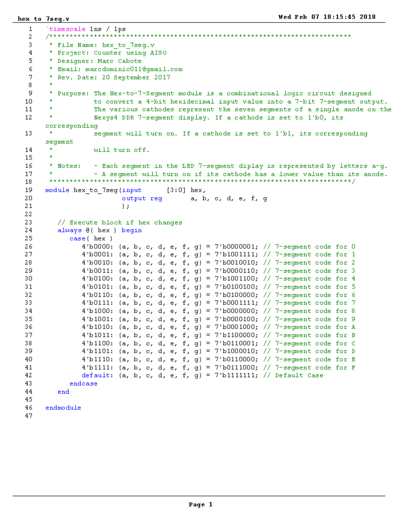Click the email link marcdominic011@gmail.com
The width and height of the screenshot is (411, 532).
(134, 69)
